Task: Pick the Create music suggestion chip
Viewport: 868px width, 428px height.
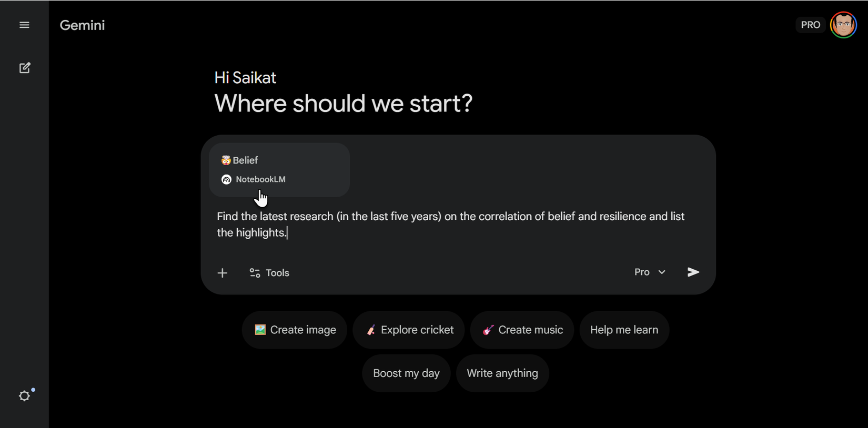Action: point(522,330)
